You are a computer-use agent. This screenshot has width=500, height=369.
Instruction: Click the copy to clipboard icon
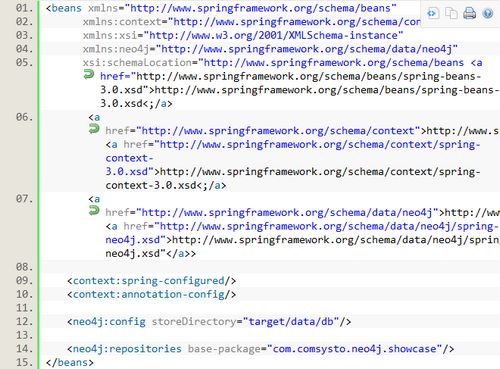(451, 13)
